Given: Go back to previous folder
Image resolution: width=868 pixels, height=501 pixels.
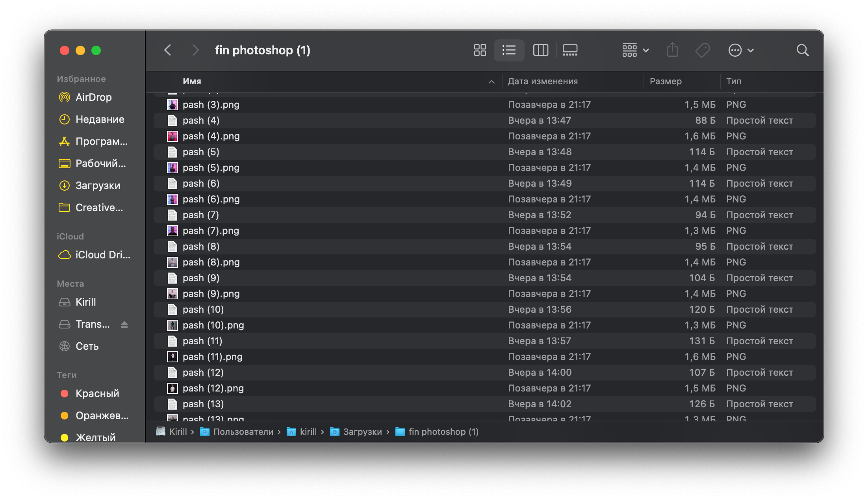Looking at the screenshot, I should [168, 50].
